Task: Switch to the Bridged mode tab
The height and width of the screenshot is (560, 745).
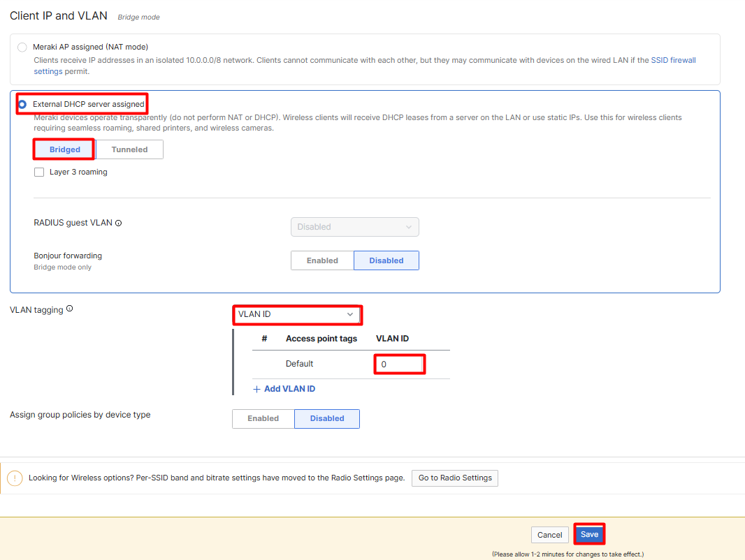Action: point(64,149)
